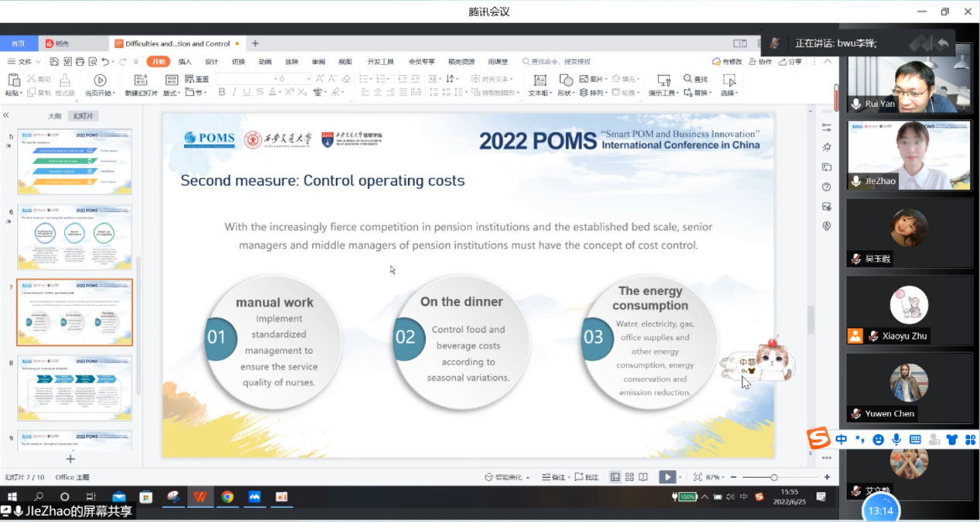Switch to the 大纲 outline tab

pos(54,116)
